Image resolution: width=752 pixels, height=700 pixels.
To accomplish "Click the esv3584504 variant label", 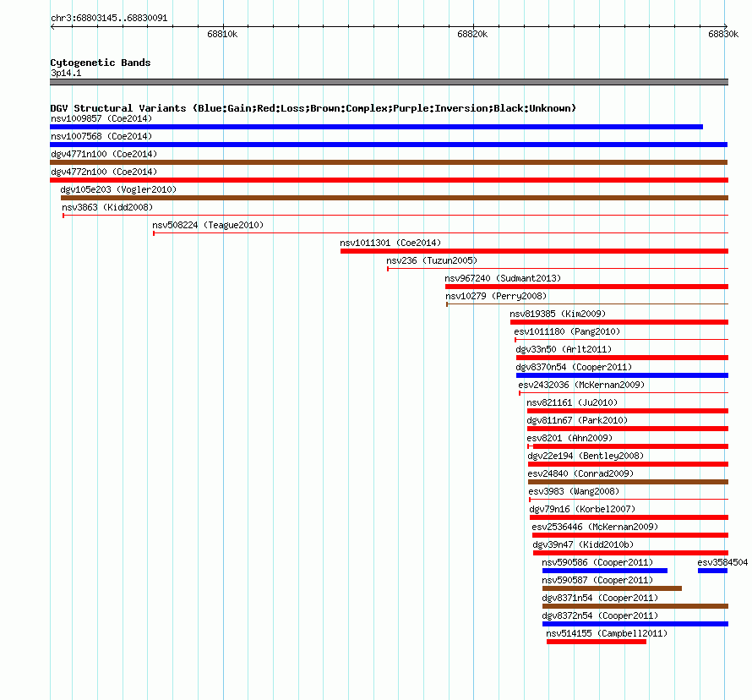I will (722, 562).
